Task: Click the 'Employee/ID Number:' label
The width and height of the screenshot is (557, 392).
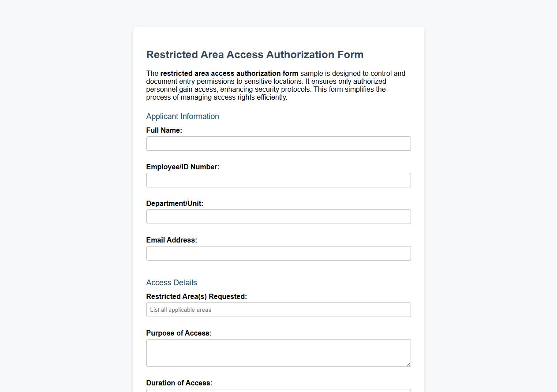Action: [x=183, y=167]
